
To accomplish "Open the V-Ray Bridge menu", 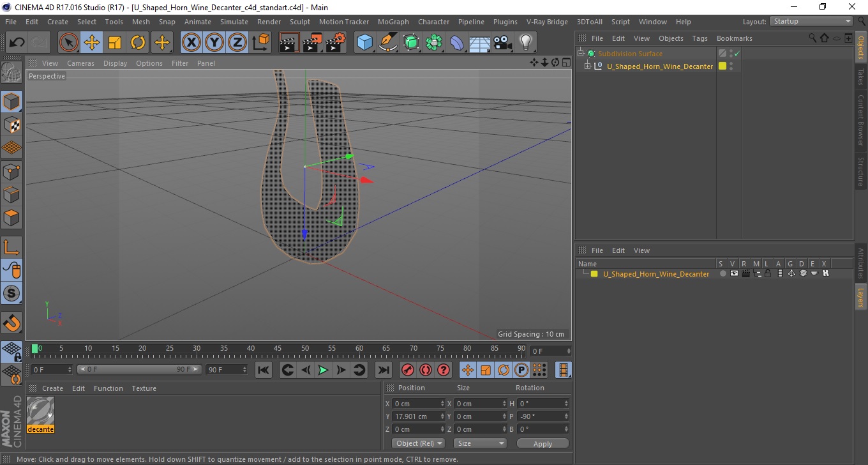I will click(547, 22).
